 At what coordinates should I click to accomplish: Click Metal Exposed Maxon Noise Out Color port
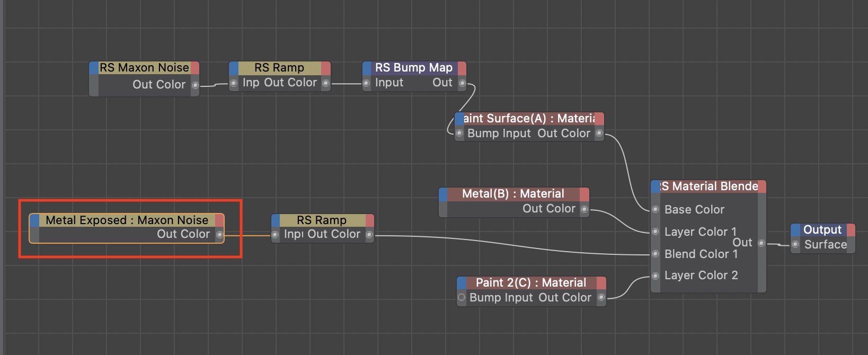(x=219, y=235)
